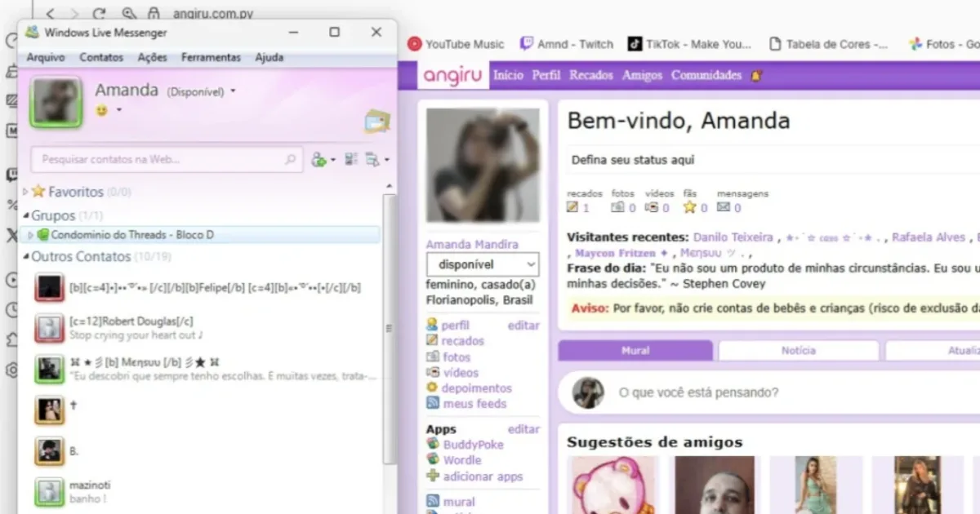Click the browser back arrow
Screen dimensions: 980x514
click(50, 13)
